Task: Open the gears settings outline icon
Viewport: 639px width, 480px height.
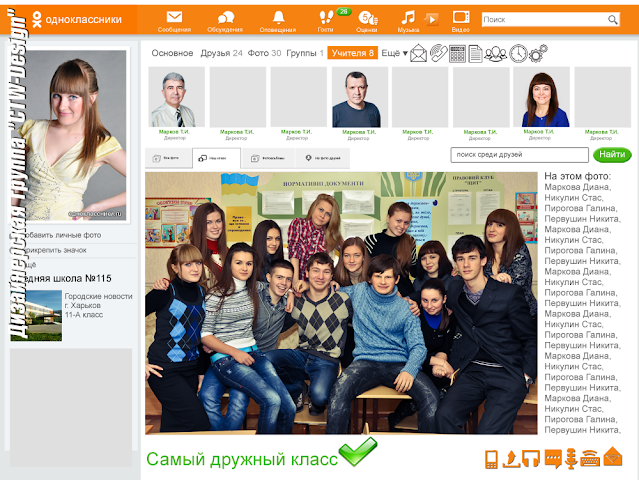Action: pos(538,54)
